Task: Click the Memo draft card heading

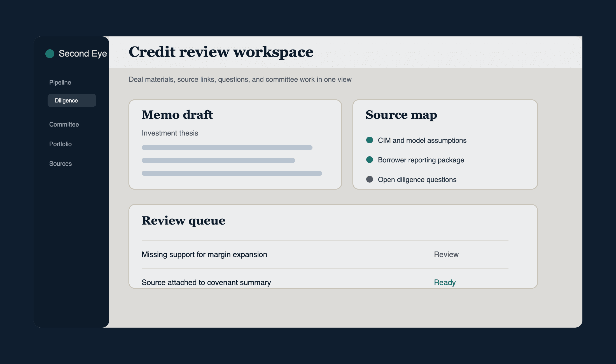Action: point(177,115)
